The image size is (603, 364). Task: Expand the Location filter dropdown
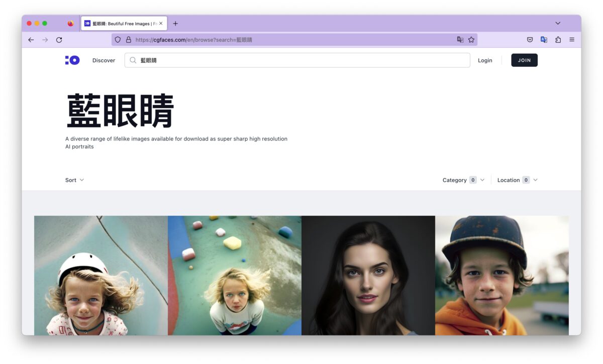pos(517,180)
